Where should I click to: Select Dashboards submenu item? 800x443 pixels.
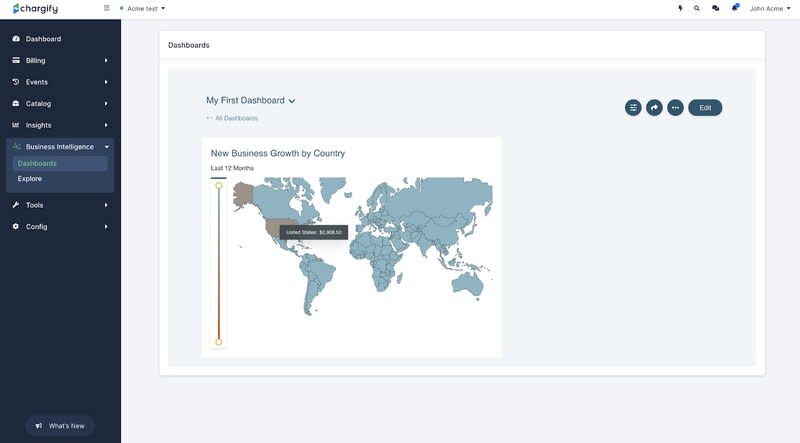click(60, 163)
